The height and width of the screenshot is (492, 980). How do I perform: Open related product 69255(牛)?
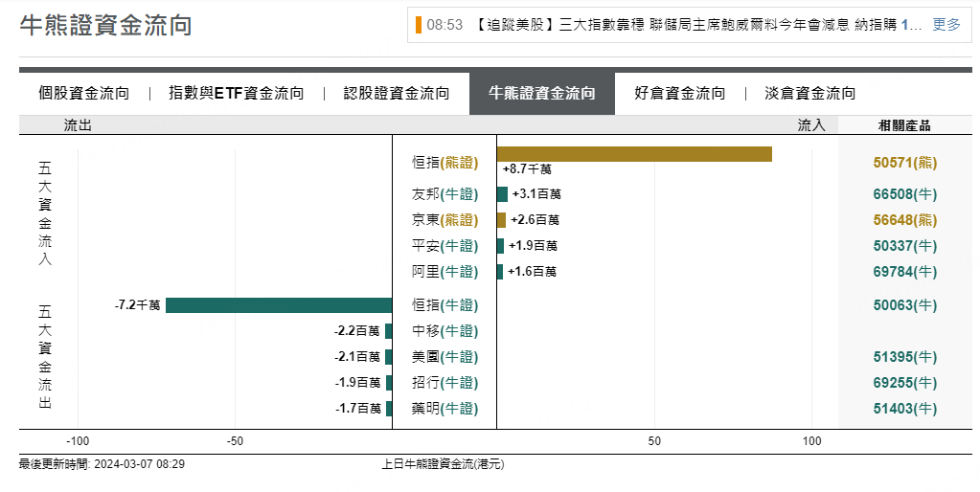pos(905,383)
